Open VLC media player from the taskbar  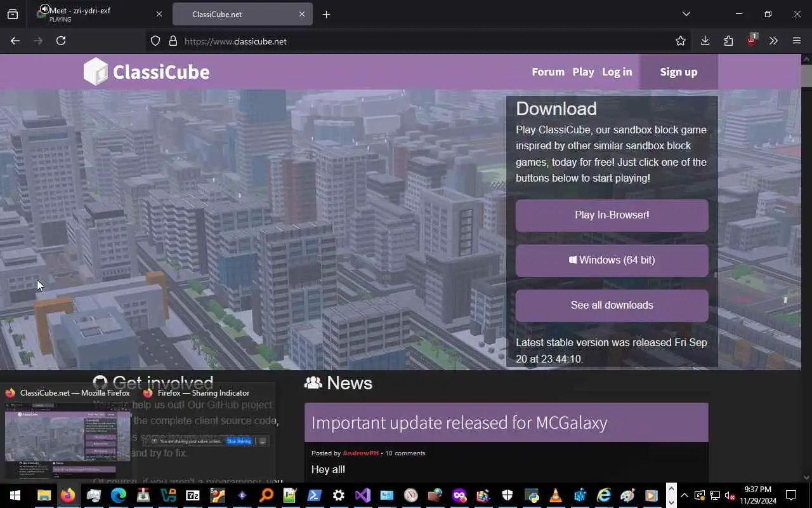point(556,495)
